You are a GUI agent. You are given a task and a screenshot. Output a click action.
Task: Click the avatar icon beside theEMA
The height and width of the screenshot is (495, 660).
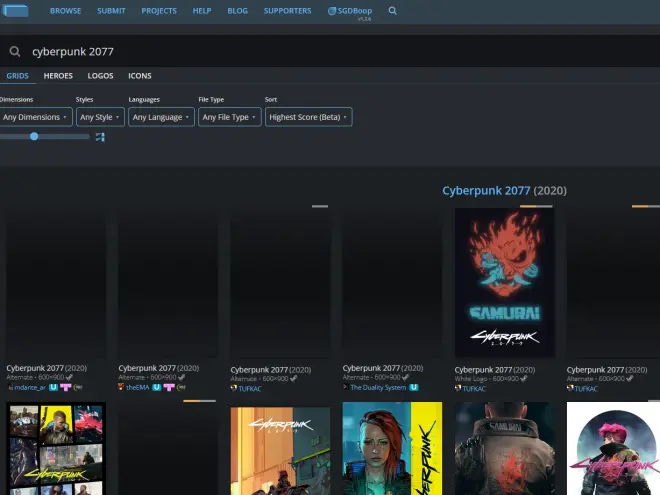coord(121,387)
